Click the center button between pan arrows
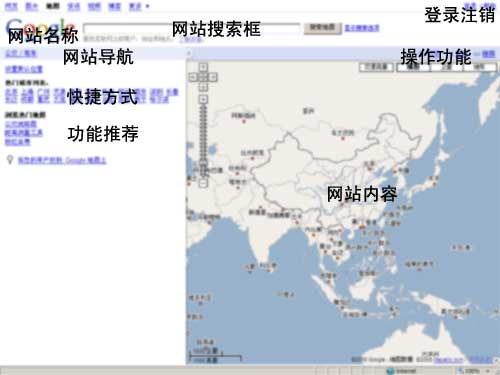Screen dimensions: 500x375 (203, 77)
